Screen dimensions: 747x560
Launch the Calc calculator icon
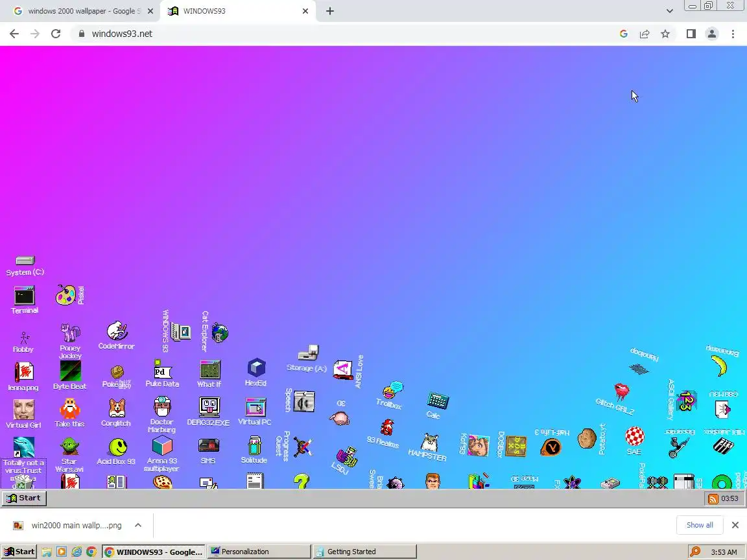point(438,401)
